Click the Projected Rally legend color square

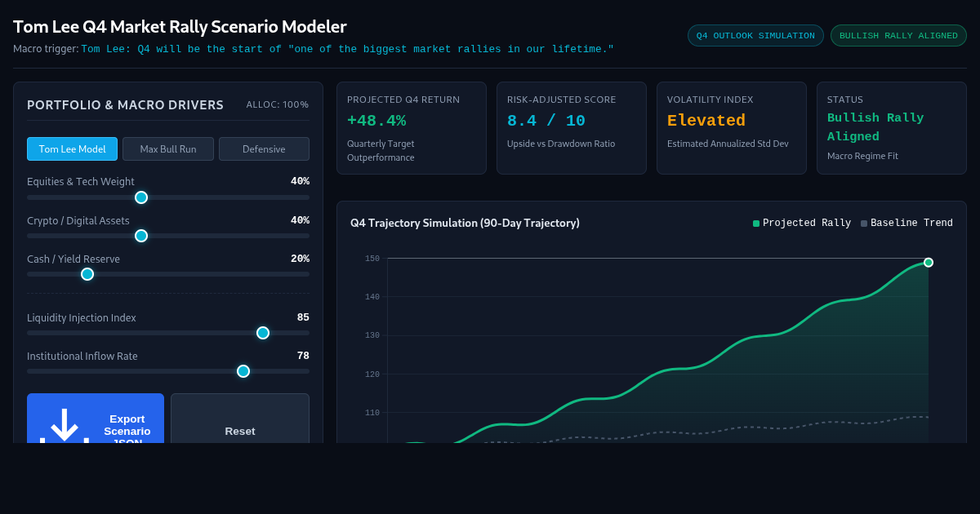pyautogui.click(x=756, y=224)
